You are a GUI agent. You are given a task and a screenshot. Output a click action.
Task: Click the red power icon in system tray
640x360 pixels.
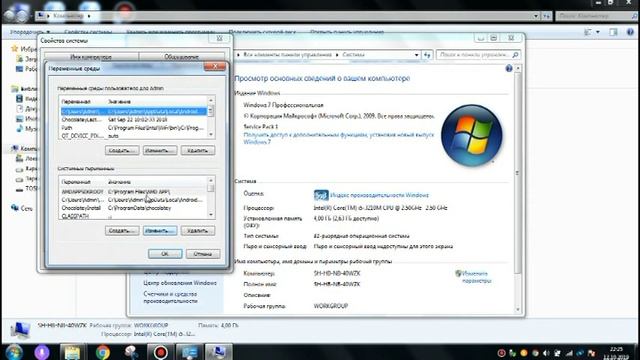502,353
